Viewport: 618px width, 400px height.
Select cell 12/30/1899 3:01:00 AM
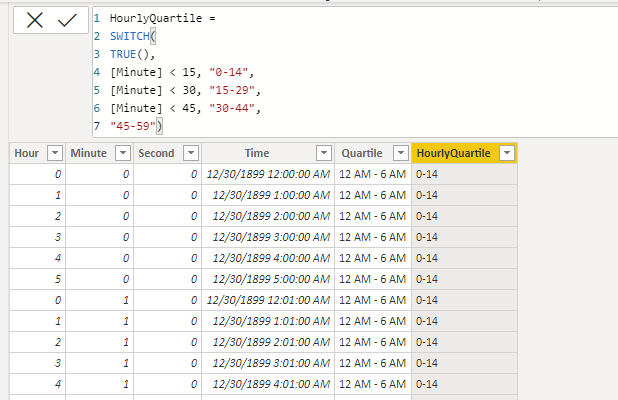tap(268, 363)
